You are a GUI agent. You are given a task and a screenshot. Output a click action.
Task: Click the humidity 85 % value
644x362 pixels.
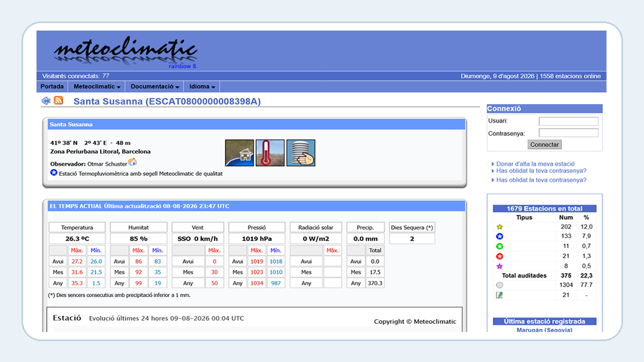(x=138, y=239)
